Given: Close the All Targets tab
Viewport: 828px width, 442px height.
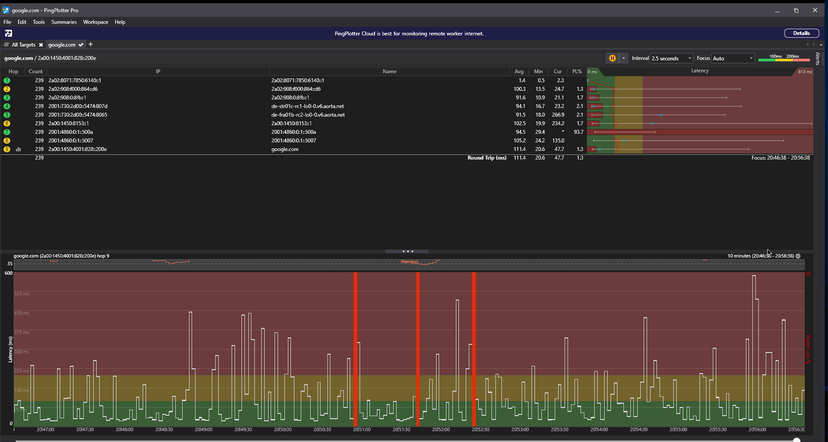Looking at the screenshot, I should tap(41, 45).
